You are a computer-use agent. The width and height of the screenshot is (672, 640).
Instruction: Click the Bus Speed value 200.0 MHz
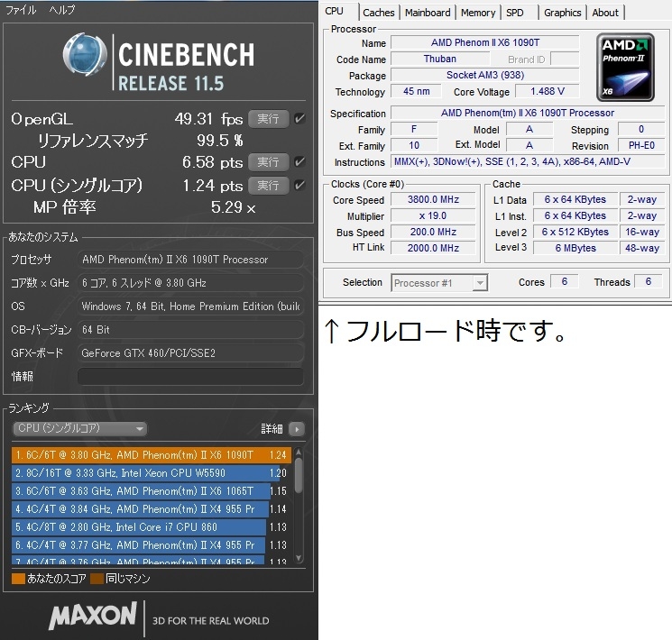pos(433,232)
